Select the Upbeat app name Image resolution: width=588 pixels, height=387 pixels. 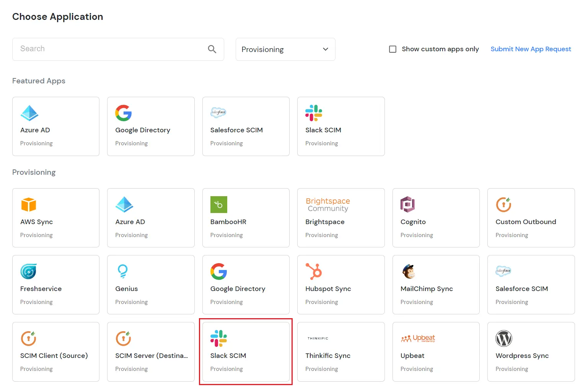click(412, 356)
